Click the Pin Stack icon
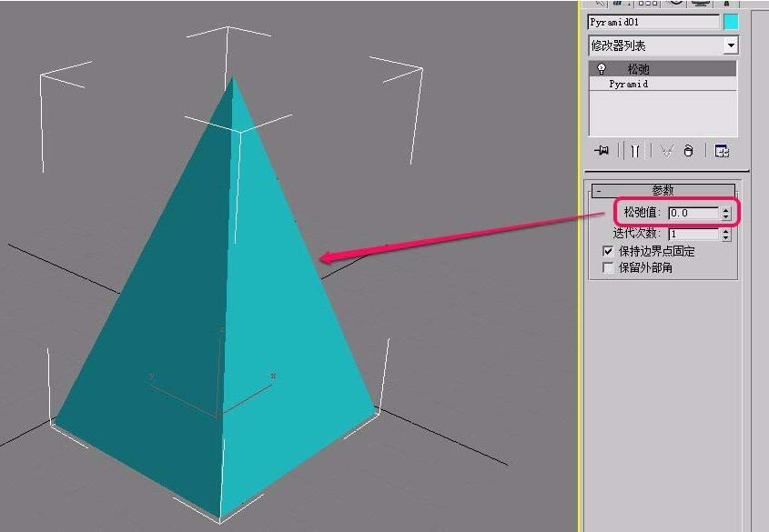Image resolution: width=769 pixels, height=532 pixels. 602,150
